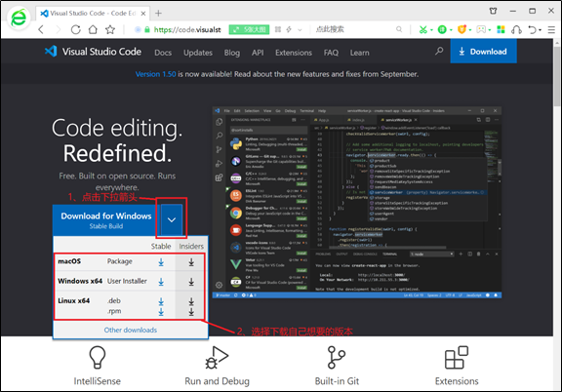Open the Version 1.50 link
Viewport: 562px width, 392px height.
155,74
